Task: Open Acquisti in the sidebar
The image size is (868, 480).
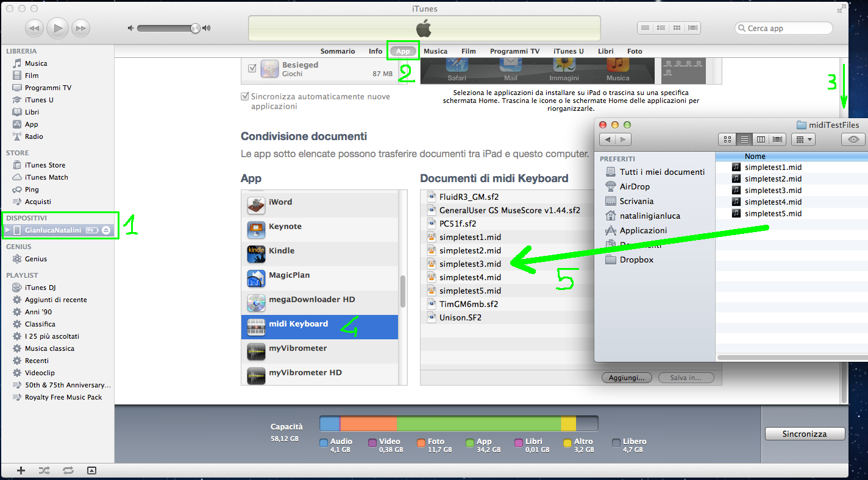Action: point(38,202)
